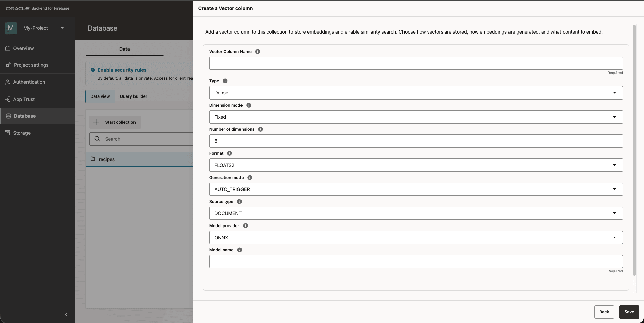The width and height of the screenshot is (644, 323).
Task: Click the Enable security rules link
Action: tap(122, 70)
